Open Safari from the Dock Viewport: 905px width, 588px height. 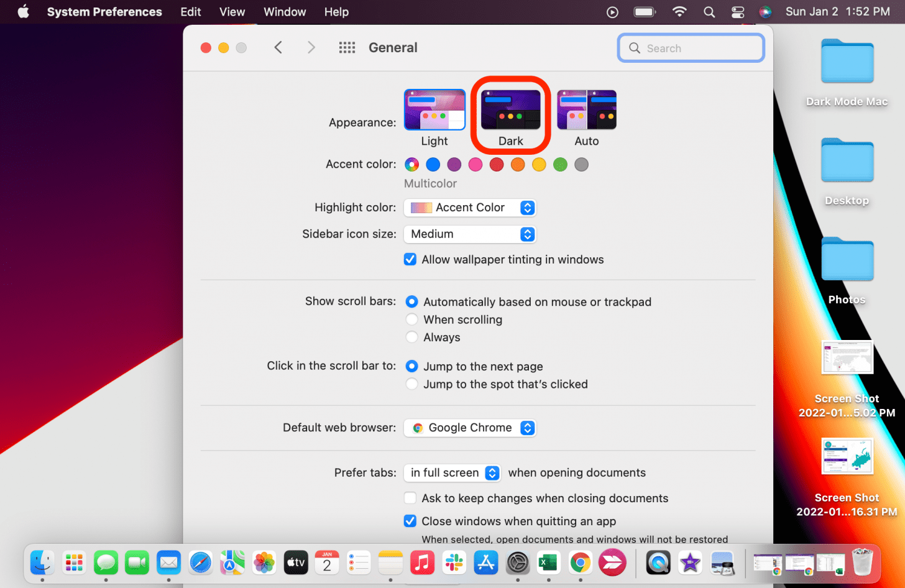(x=200, y=563)
